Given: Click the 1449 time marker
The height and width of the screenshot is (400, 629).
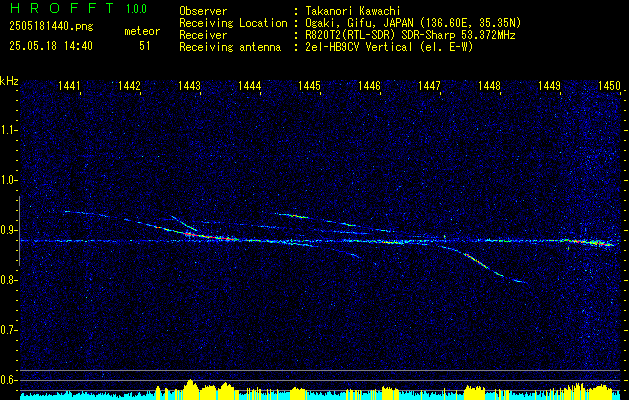Looking at the screenshot, I should point(550,85).
